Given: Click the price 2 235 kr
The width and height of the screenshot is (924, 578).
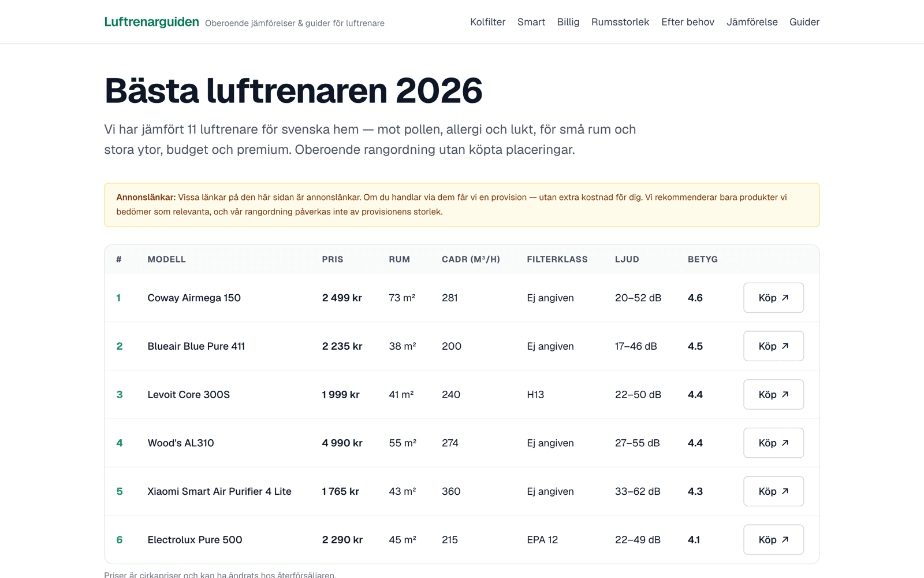Looking at the screenshot, I should point(342,346).
